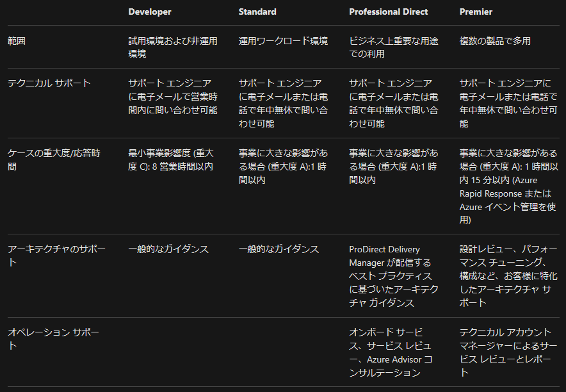
Task: Click Premier Azure Rapid Response cell
Action: (x=508, y=186)
